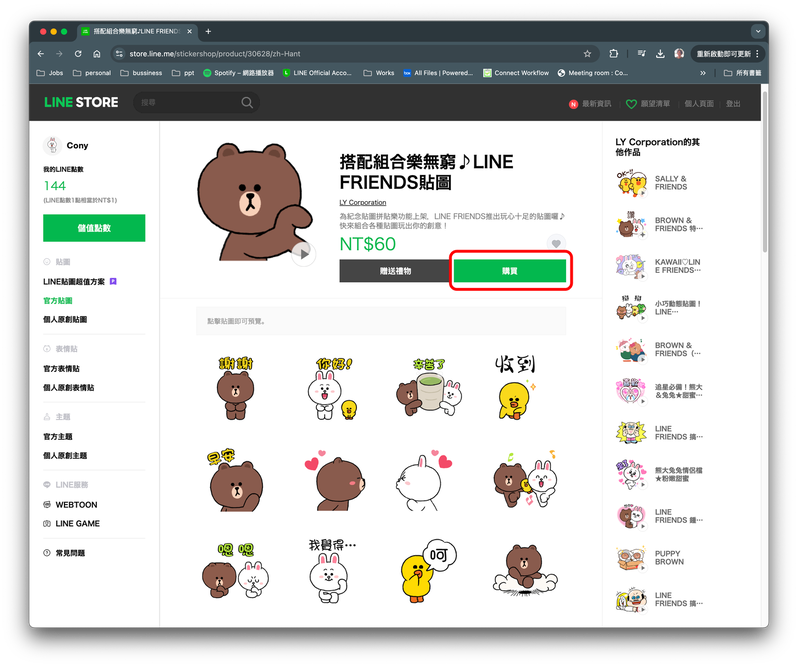Open the media control icon in the toolbar
This screenshot has width=799, height=667.
click(642, 54)
